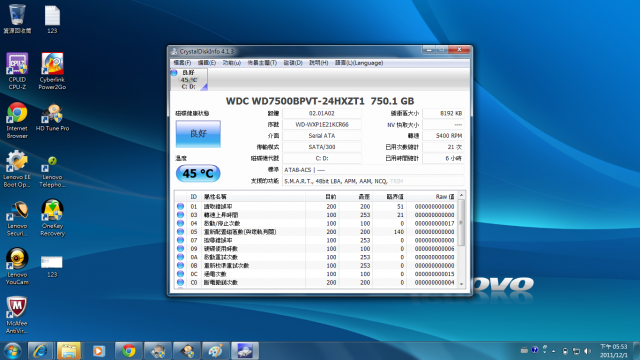Click raw value 000000000015 in row 0C
640x360 pixels.
[x=434, y=274]
